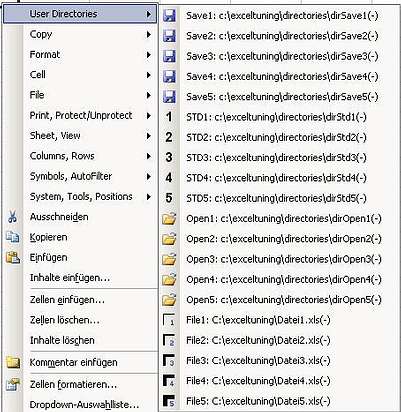This screenshot has width=401, height=412.
Task: Click the scissors icon for Ausschneiden
Action: point(13,217)
